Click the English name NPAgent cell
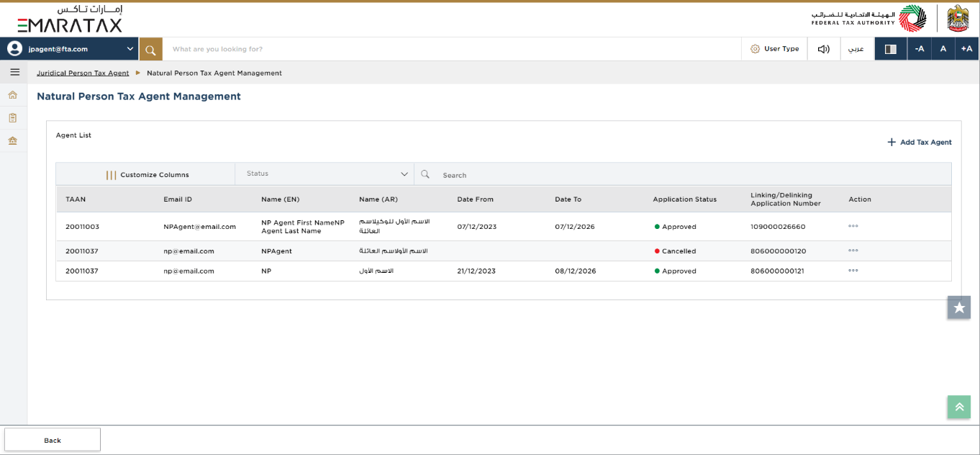This screenshot has height=455, width=980. click(276, 251)
